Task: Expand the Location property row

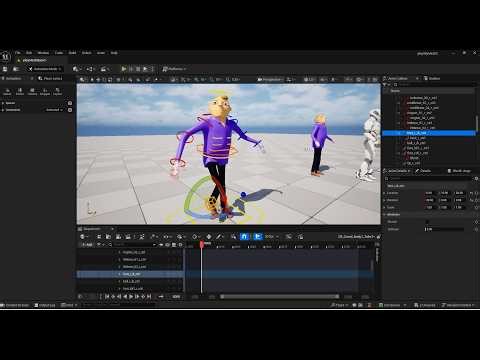Action: tap(384, 193)
